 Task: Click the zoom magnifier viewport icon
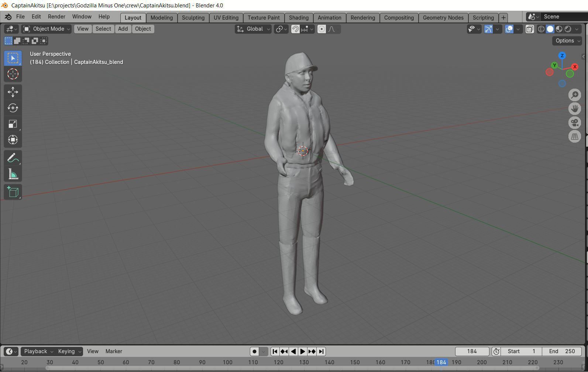click(575, 95)
